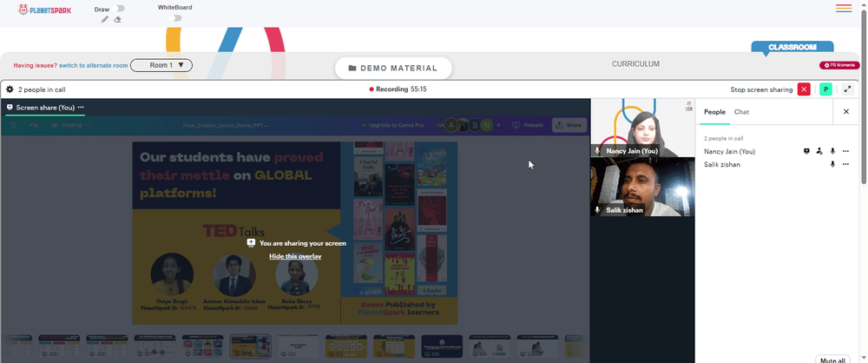The image size is (868, 363).
Task: Click Salik zishan video tile
Action: pyautogui.click(x=642, y=187)
